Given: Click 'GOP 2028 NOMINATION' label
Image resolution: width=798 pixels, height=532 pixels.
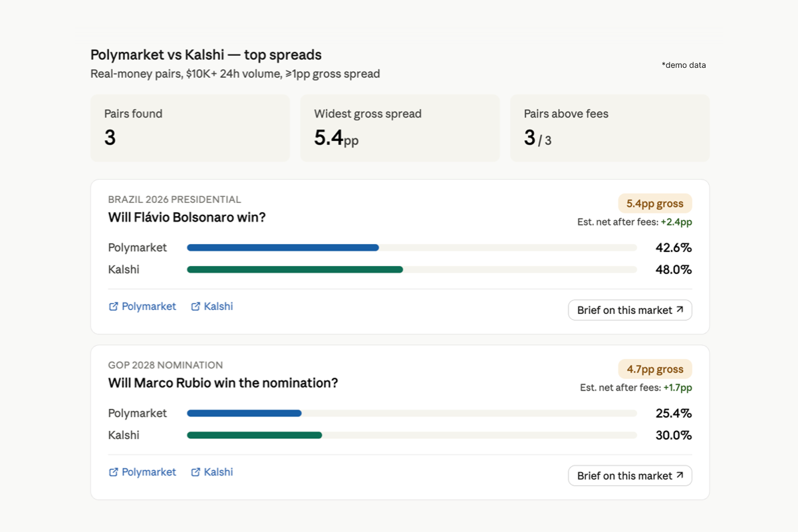Looking at the screenshot, I should [166, 365].
